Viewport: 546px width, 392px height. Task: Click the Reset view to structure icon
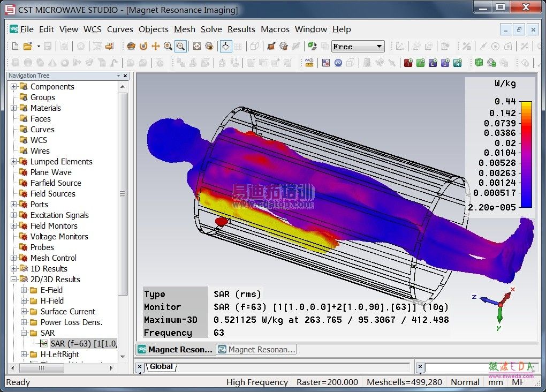click(196, 47)
